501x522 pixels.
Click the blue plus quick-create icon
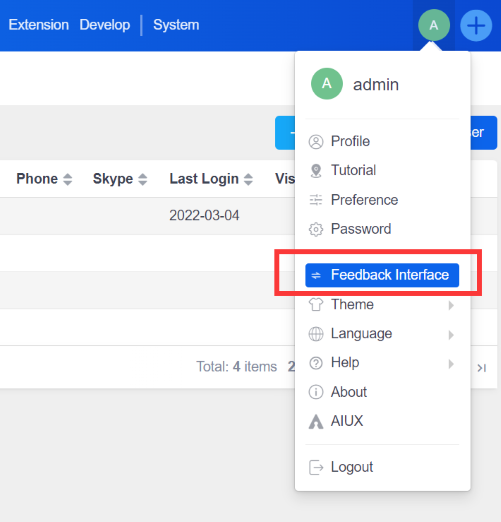[x=476, y=25]
